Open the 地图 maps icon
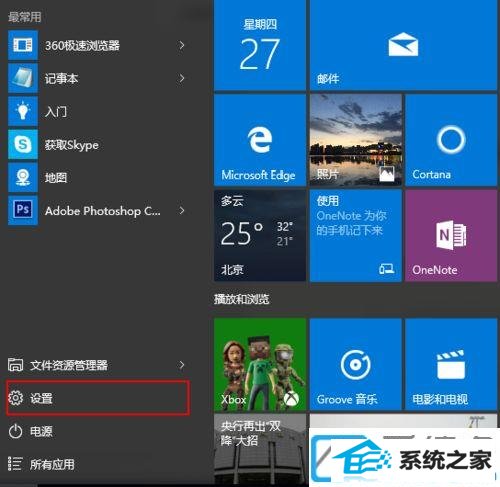 tap(23, 177)
